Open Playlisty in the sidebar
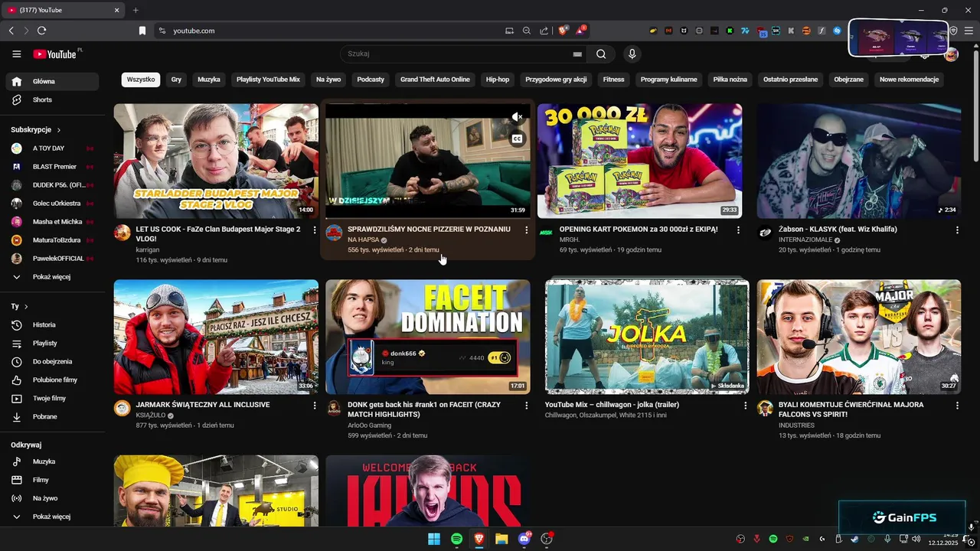980x551 pixels. point(52,343)
